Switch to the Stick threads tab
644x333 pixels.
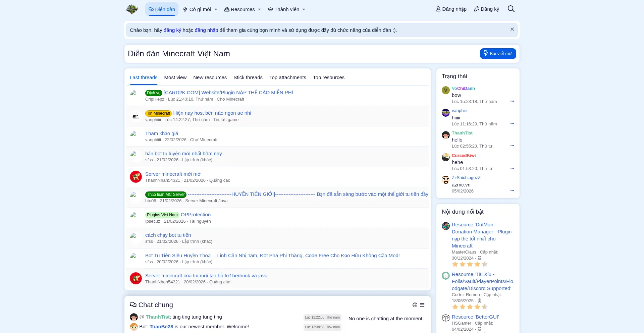248,77
